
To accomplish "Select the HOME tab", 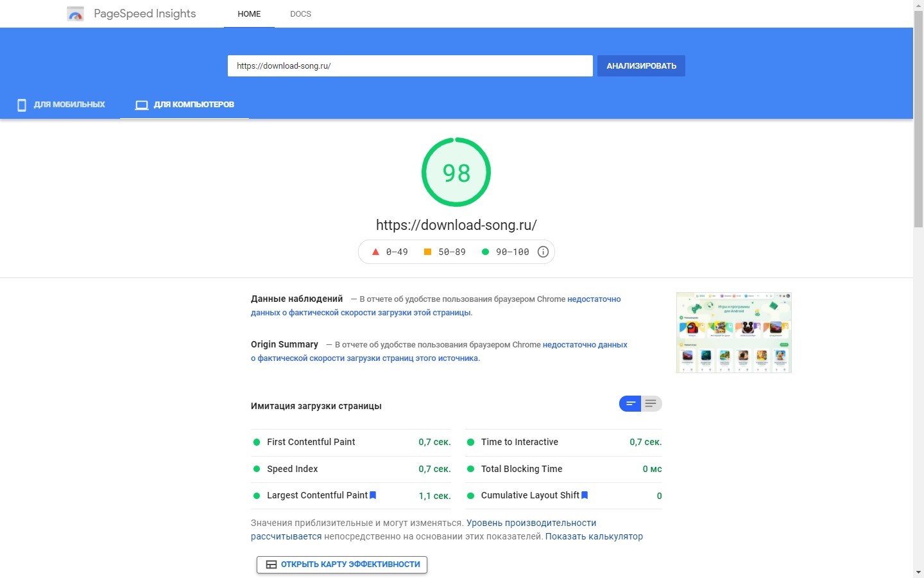I will coord(249,14).
